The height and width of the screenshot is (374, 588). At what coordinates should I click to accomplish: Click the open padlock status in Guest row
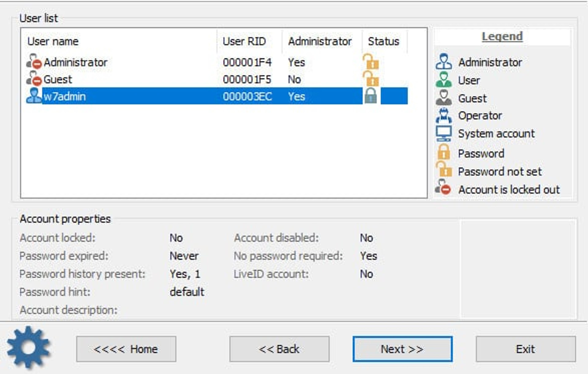tap(371, 79)
